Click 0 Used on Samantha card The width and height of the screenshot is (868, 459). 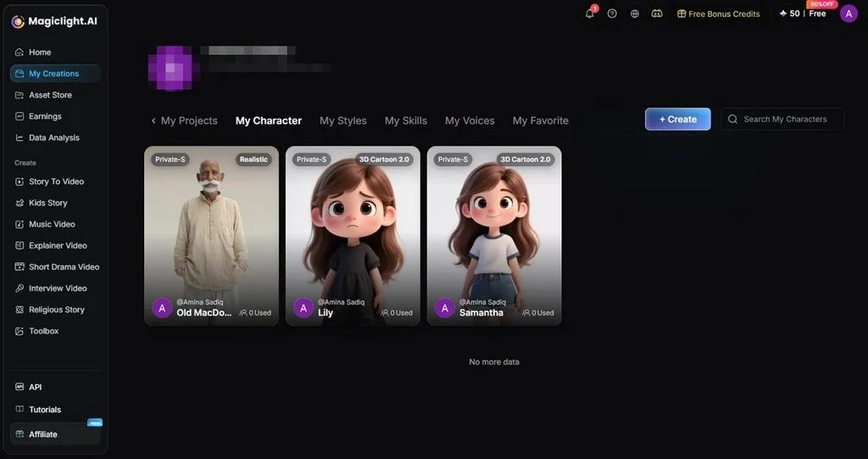538,313
